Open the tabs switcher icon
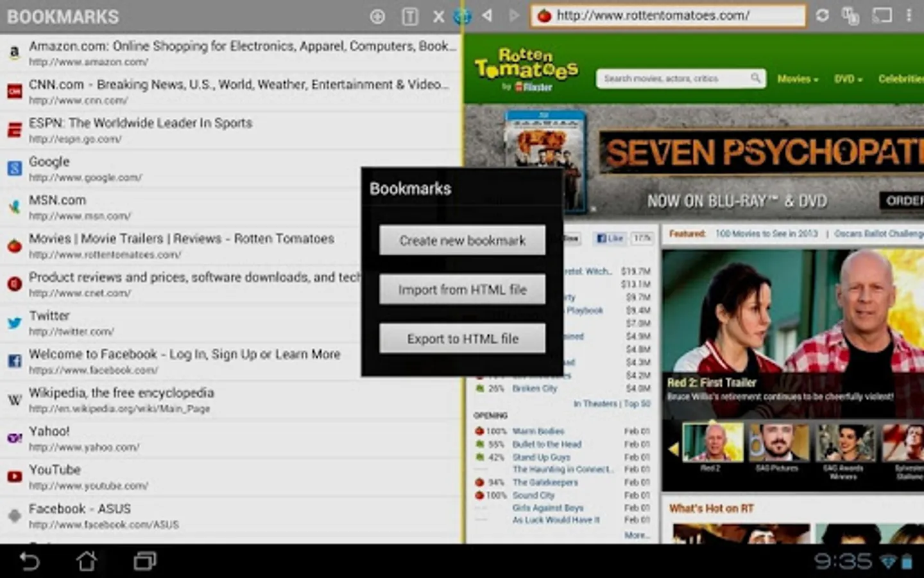The height and width of the screenshot is (578, 924). point(851,15)
